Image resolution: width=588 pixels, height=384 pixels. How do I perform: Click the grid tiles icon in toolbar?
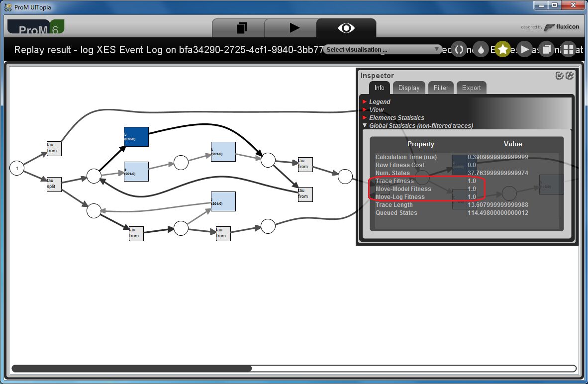569,50
